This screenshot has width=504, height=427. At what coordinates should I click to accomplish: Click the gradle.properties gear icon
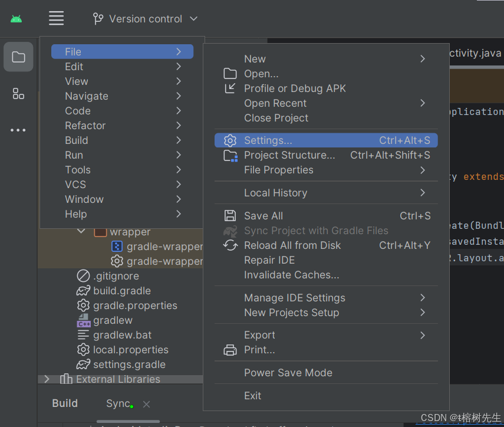click(83, 305)
